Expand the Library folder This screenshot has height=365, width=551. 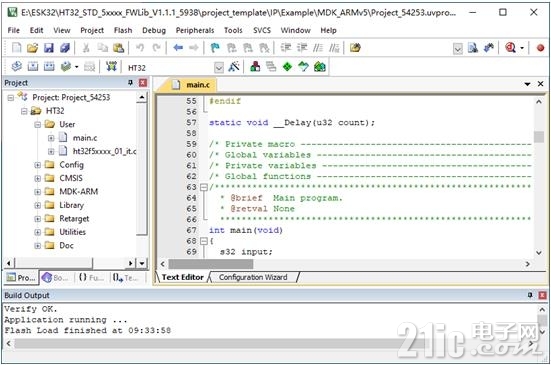pos(38,205)
